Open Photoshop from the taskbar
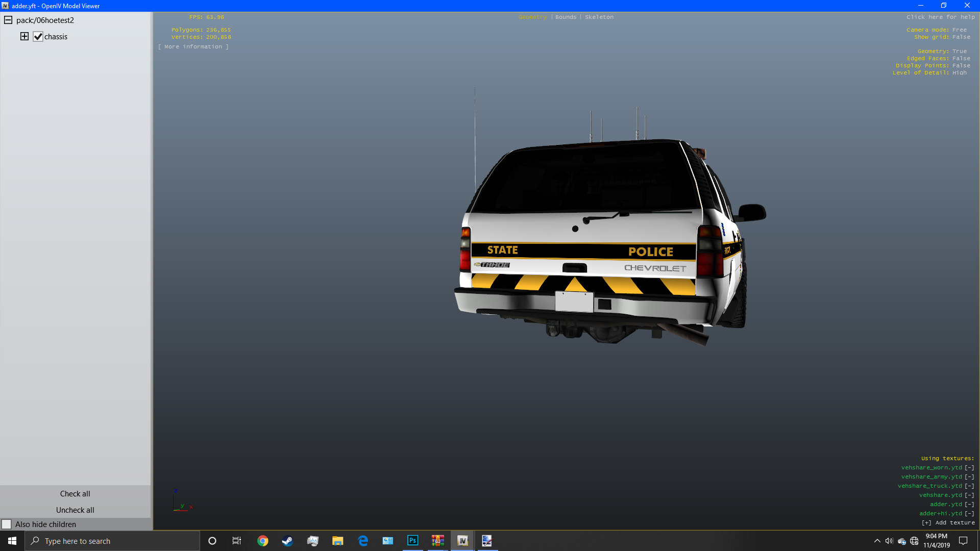980x551 pixels. point(412,541)
